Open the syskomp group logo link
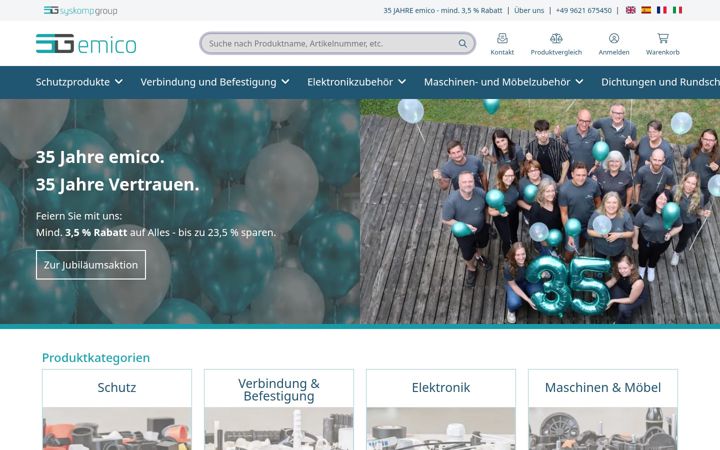Screen dimensions: 720x450 point(80,10)
